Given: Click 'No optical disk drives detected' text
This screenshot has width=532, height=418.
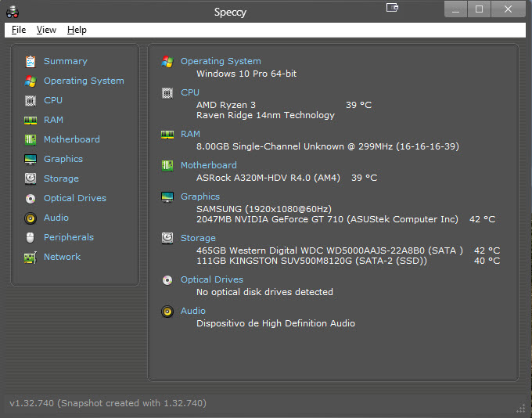Looking at the screenshot, I should point(264,292).
